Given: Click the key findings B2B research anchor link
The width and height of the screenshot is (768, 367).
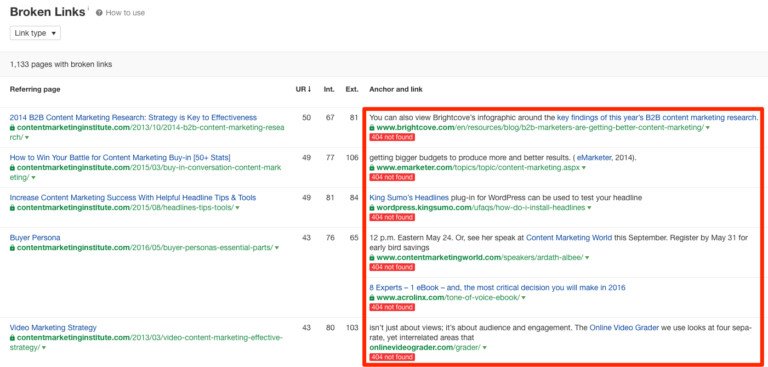Looking at the screenshot, I should [x=657, y=118].
